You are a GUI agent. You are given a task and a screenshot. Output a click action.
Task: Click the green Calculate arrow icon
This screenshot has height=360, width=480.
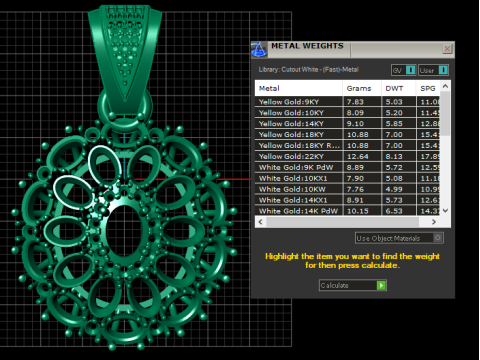click(381, 285)
